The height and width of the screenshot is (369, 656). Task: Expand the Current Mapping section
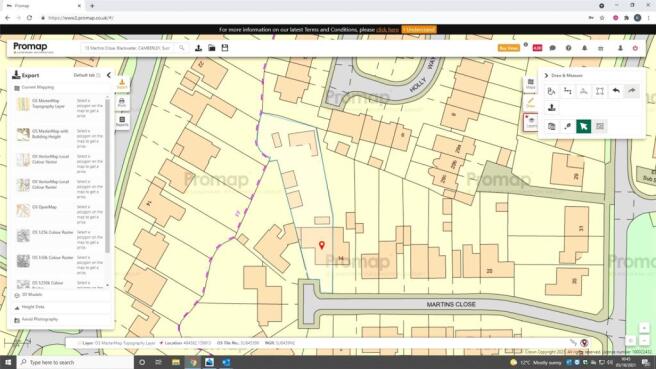tap(60, 87)
